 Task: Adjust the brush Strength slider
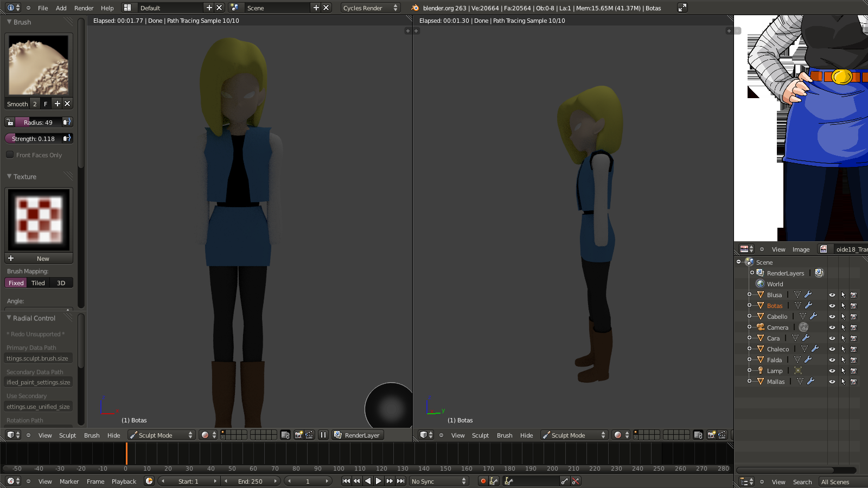coord(34,138)
